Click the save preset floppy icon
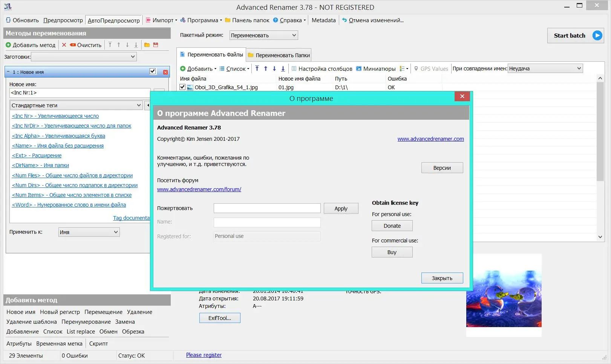The image size is (611, 364). click(156, 45)
